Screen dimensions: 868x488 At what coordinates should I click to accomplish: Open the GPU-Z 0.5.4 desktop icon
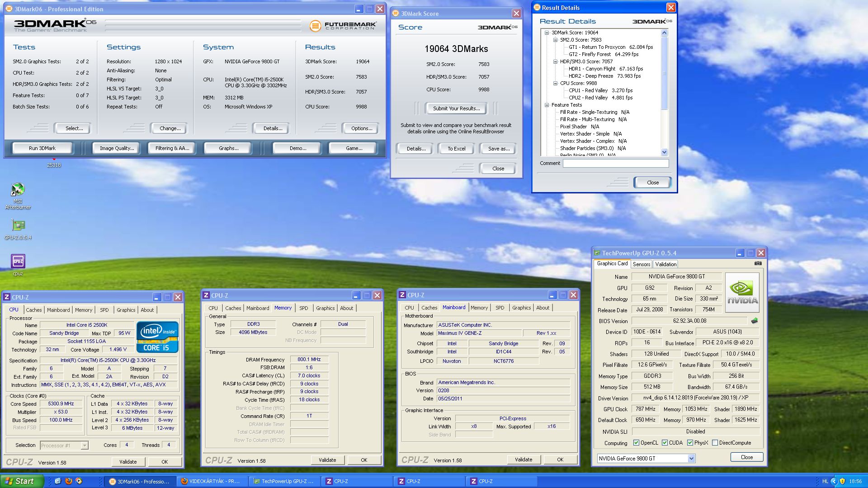(x=18, y=225)
